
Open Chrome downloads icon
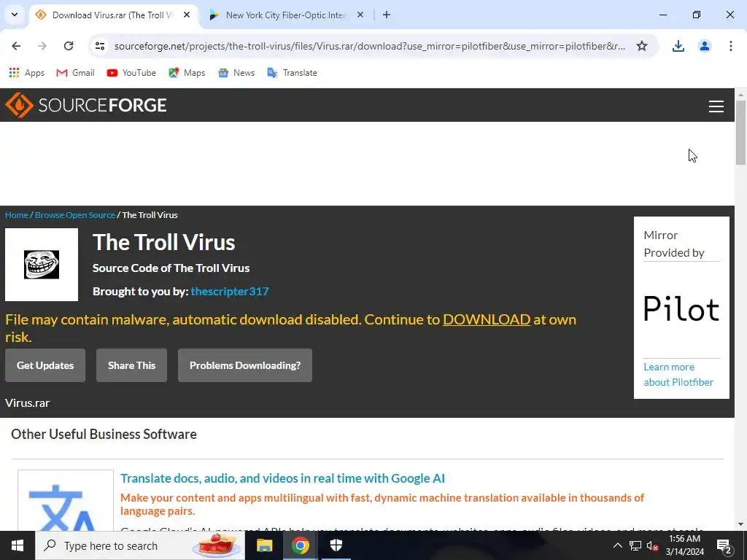click(678, 46)
